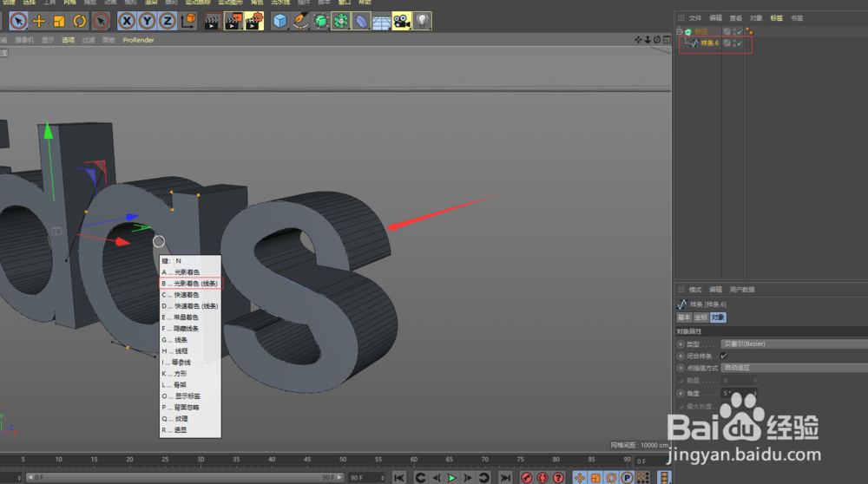Viewport: 868px width, 484px height.
Task: Open the 过滤 viewport menu
Action: pos(89,41)
